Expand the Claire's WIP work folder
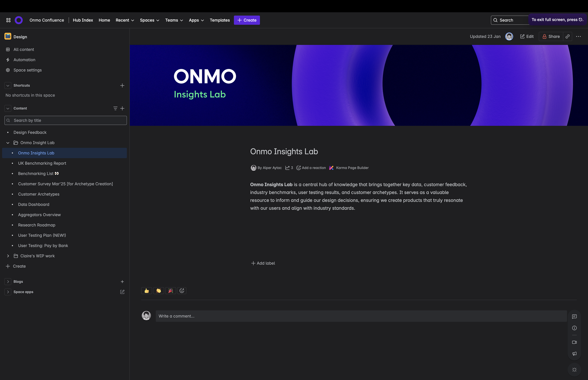Screen dimensions: 588x380 click(x=8, y=256)
